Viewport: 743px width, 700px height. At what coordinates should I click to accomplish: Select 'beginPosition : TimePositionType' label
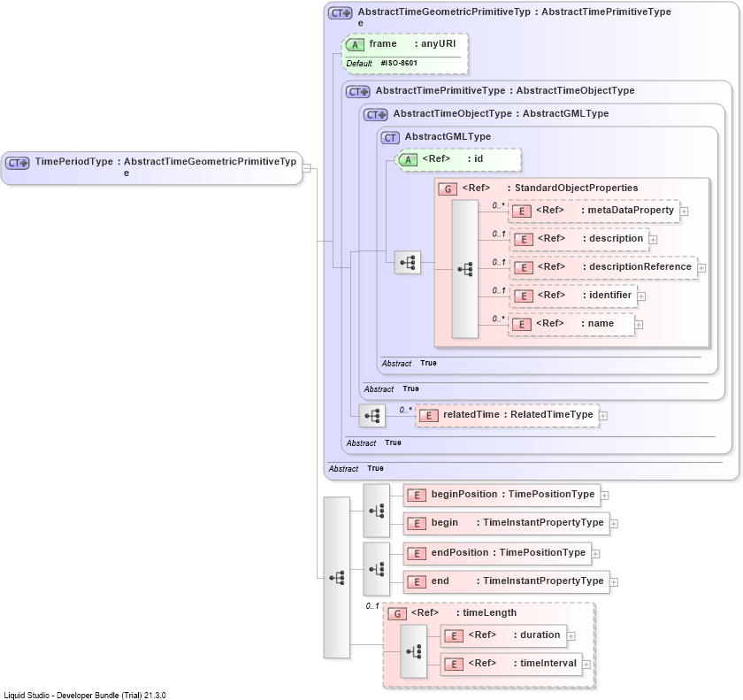pos(513,495)
